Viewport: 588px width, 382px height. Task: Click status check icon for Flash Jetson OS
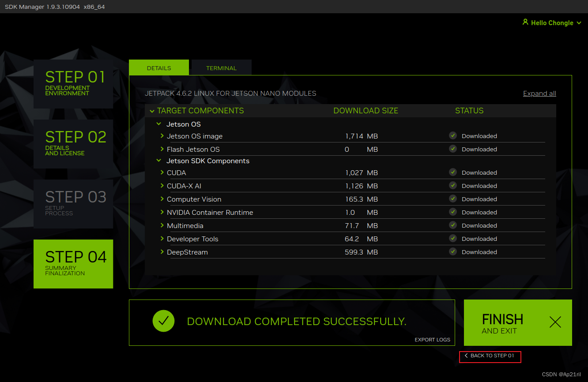[453, 149]
